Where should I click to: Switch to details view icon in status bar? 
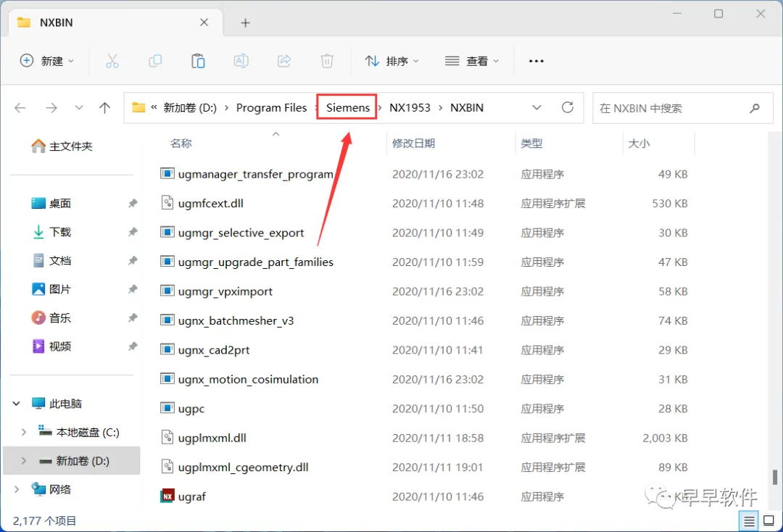[748, 522]
